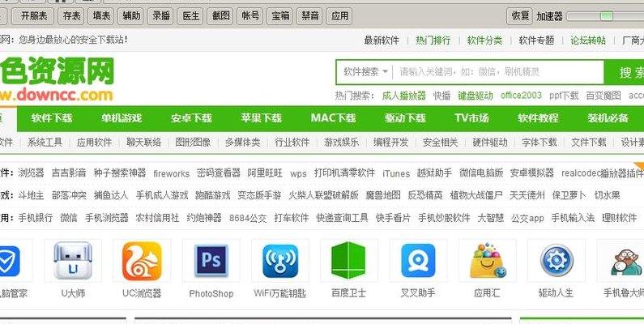The image size is (644, 324).
Task: Open 图形图像 subcategory
Action: [x=193, y=143]
